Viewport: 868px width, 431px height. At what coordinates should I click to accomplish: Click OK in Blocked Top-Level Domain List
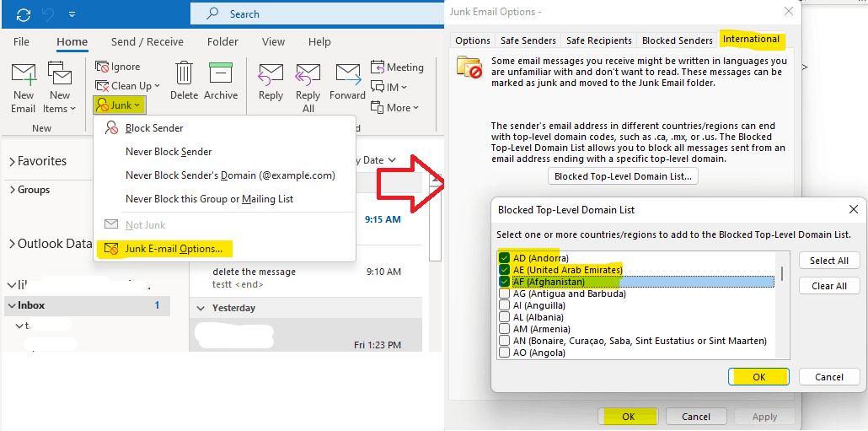point(759,377)
